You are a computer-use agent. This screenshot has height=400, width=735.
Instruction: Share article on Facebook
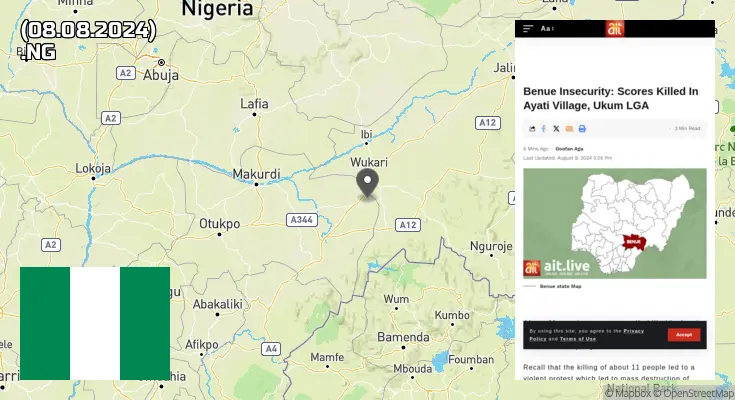544,128
